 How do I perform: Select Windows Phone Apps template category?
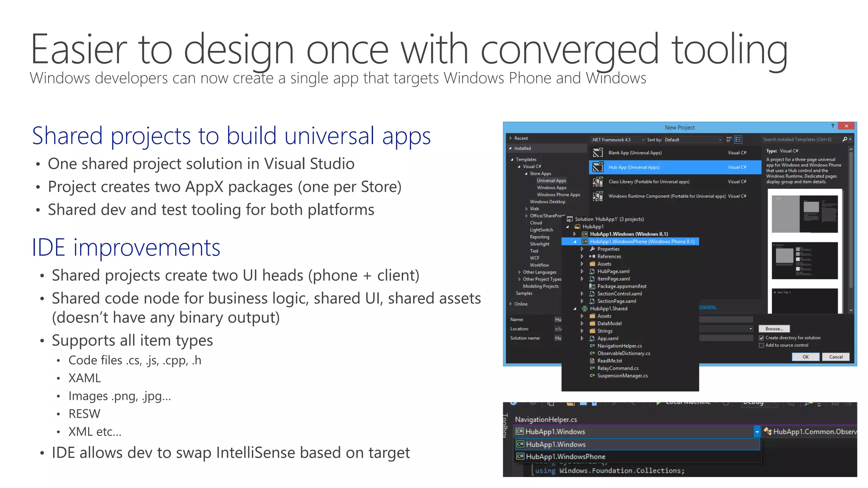[x=558, y=195]
